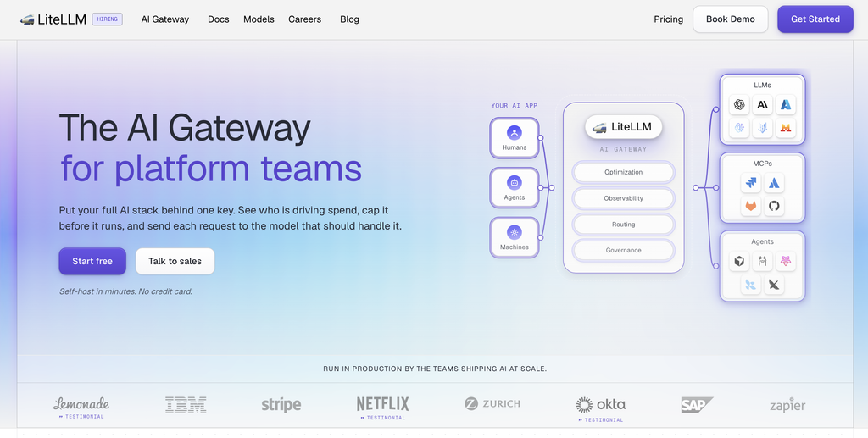
Task: Open the AI Gateway nav menu
Action: tap(165, 19)
